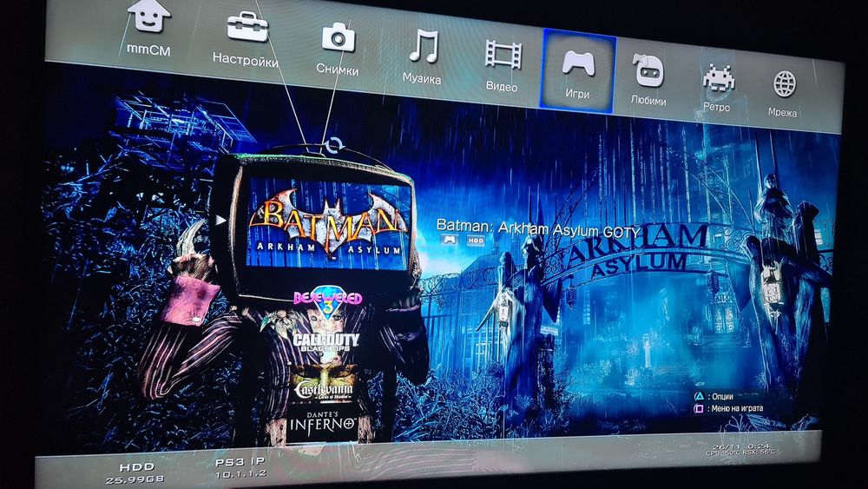
Task: Open the Ретро space invader icon
Action: click(x=719, y=78)
